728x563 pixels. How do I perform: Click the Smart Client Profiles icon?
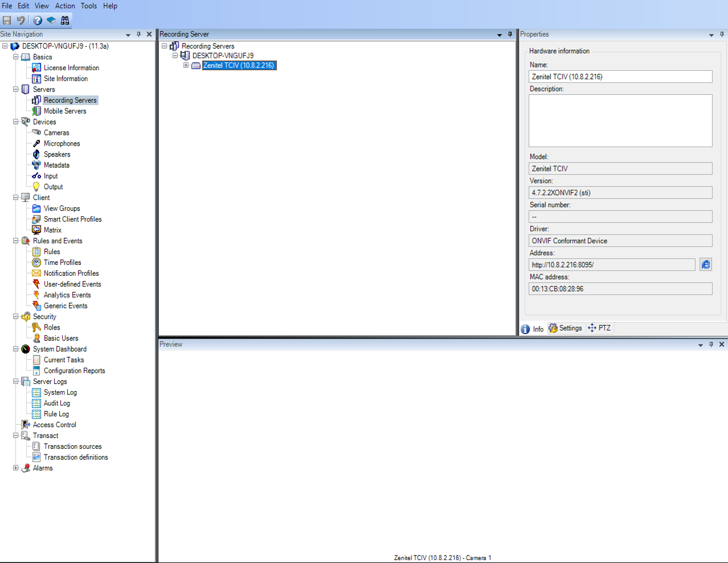point(37,219)
